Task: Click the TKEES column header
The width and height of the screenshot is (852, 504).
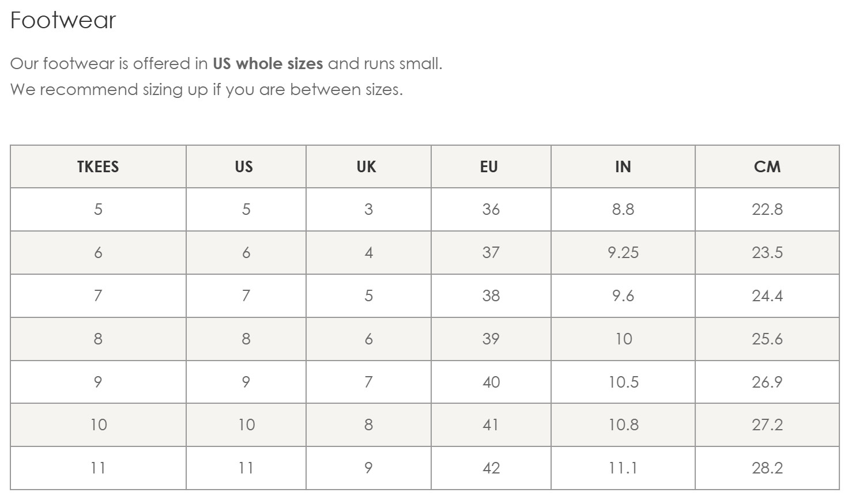Action: click(x=98, y=166)
